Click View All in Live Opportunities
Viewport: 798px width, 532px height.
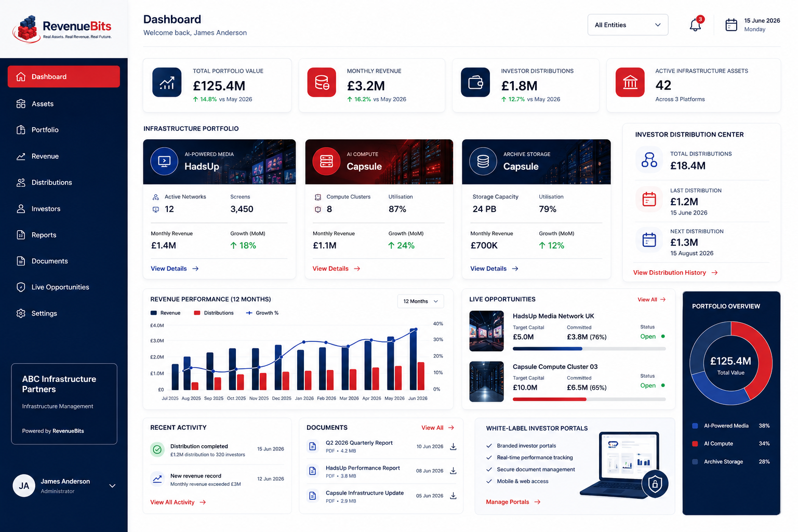(x=651, y=300)
